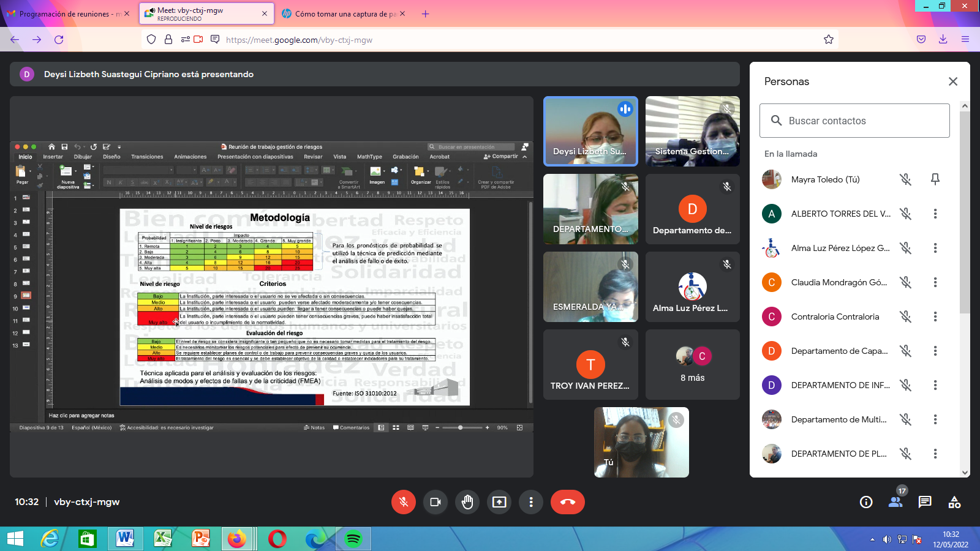Click the Present now screen share button
This screenshot has height=551, width=980.
(499, 502)
